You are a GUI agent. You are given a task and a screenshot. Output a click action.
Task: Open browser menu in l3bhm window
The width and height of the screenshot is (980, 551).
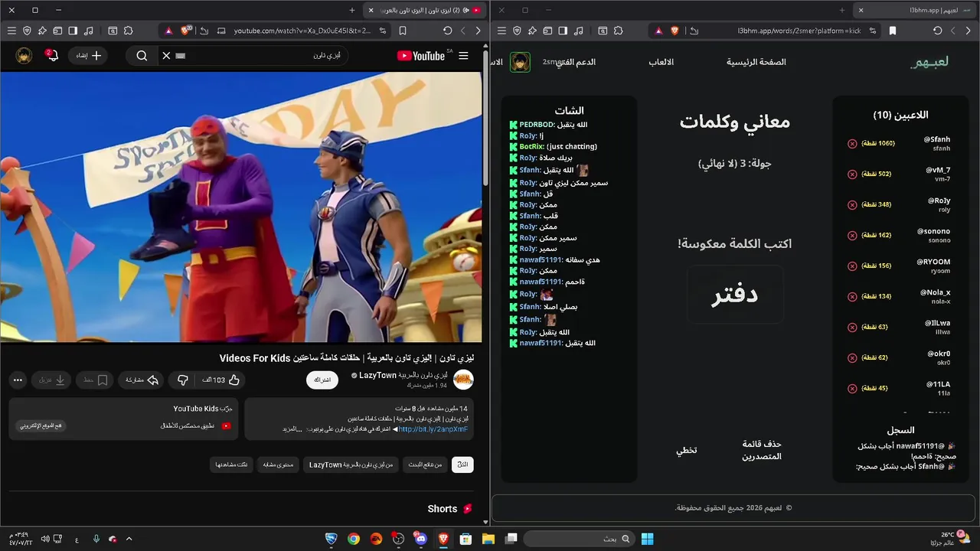pyautogui.click(x=501, y=31)
